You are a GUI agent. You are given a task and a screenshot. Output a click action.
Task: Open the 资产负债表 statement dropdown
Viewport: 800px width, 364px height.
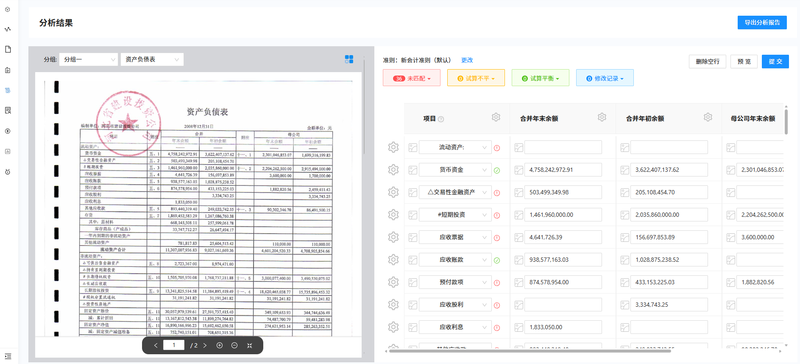click(152, 59)
